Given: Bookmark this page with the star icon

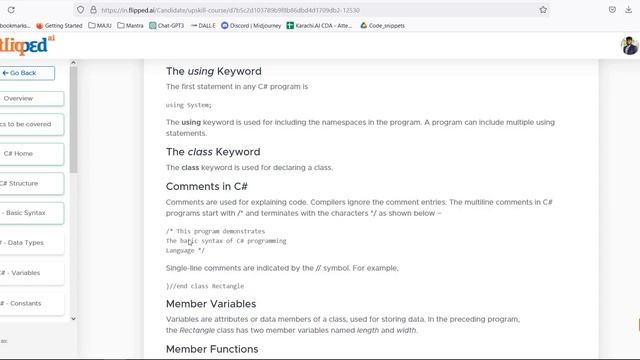Looking at the screenshot, I should click(x=543, y=10).
